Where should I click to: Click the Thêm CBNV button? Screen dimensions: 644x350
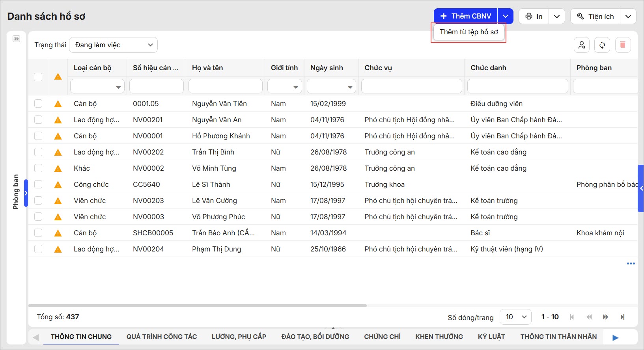pos(466,16)
